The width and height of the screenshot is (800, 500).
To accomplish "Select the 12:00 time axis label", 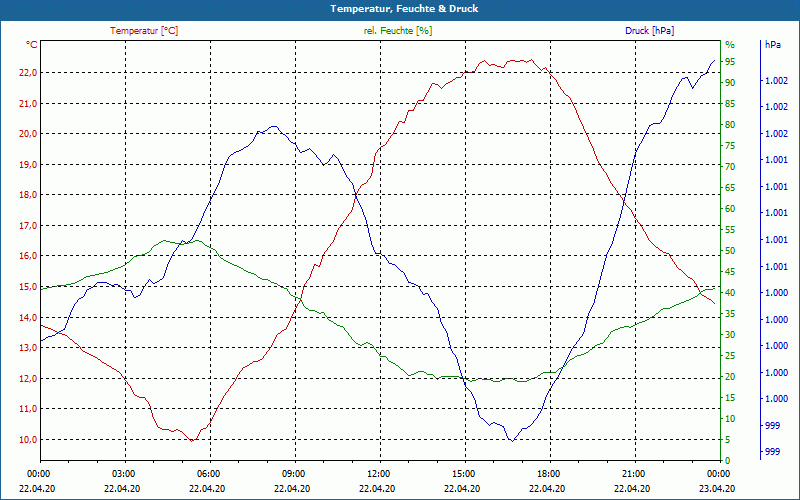I will [x=379, y=473].
